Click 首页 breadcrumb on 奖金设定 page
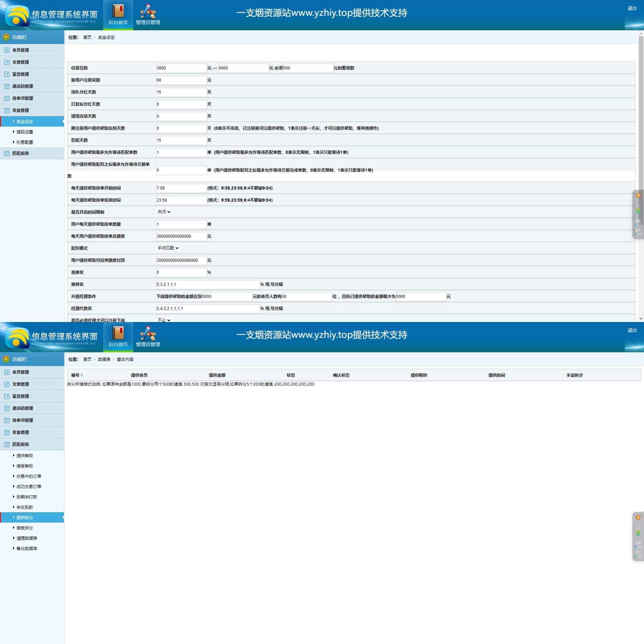 coord(87,37)
